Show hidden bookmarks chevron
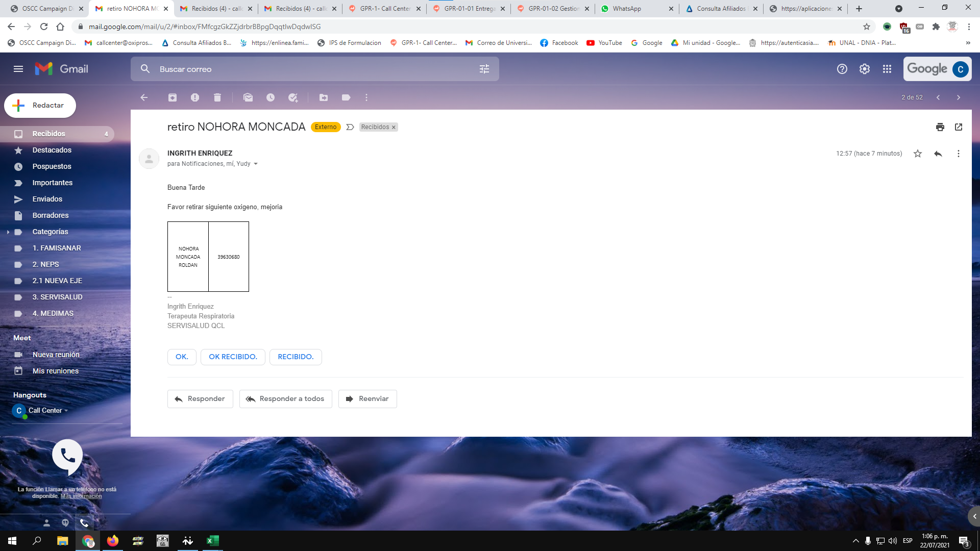The width and height of the screenshot is (980, 551). click(x=968, y=43)
